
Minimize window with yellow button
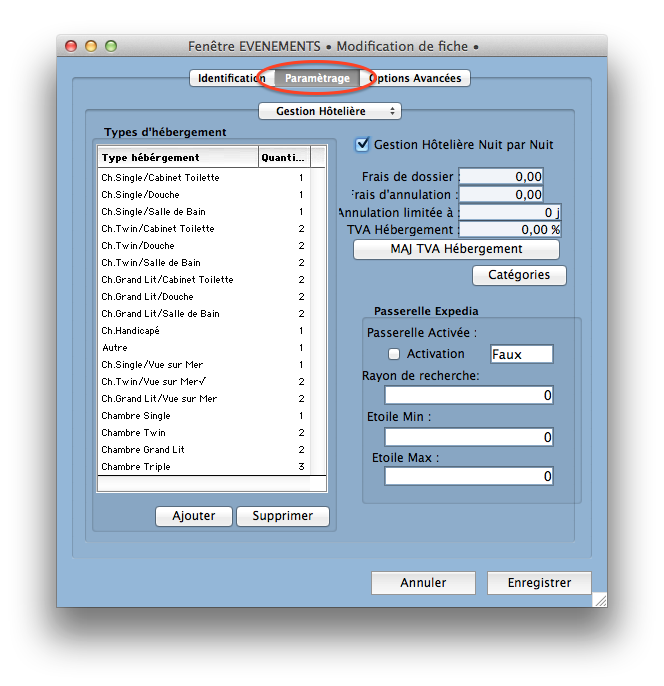coord(91,46)
